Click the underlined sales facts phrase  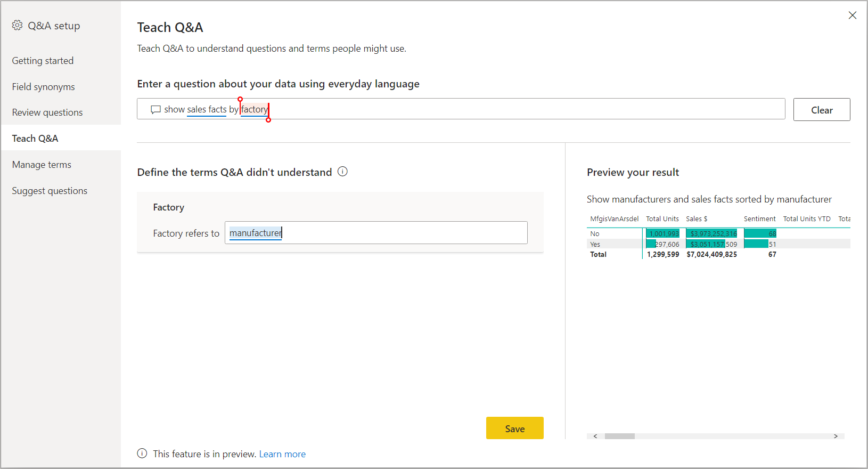[207, 109]
